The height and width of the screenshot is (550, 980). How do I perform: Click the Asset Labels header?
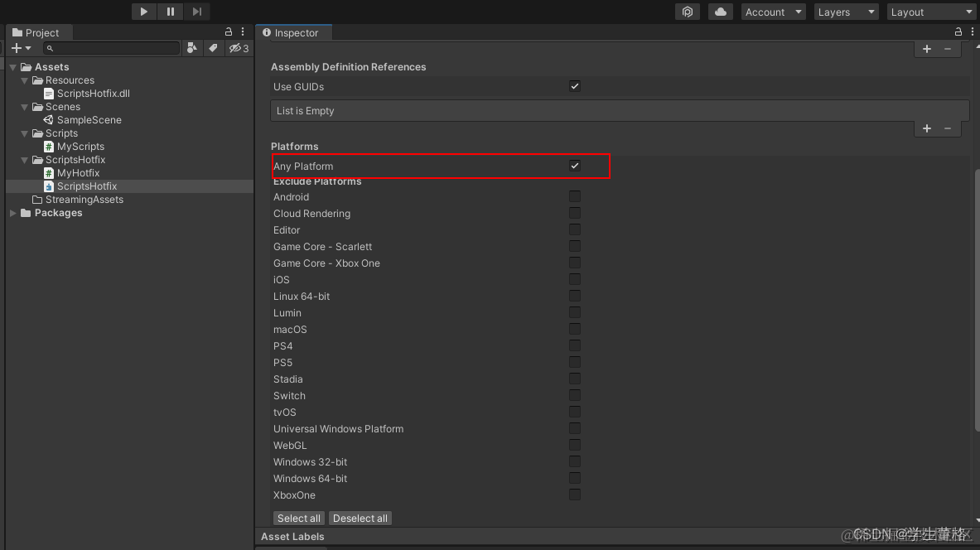pos(292,536)
